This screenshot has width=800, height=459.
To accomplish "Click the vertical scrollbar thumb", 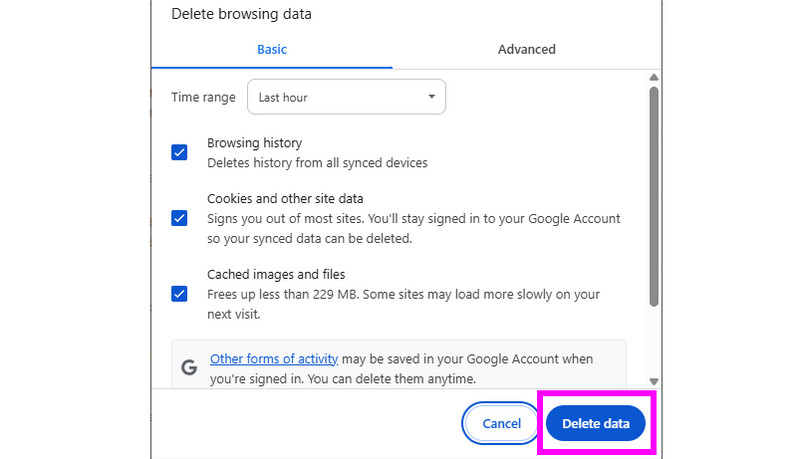I will 654,197.
